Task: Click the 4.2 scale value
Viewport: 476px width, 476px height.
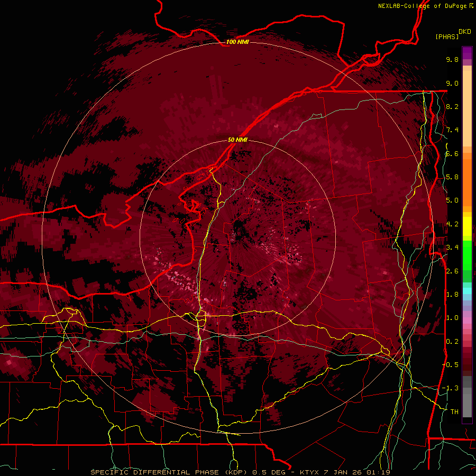Action: pyautogui.click(x=452, y=224)
